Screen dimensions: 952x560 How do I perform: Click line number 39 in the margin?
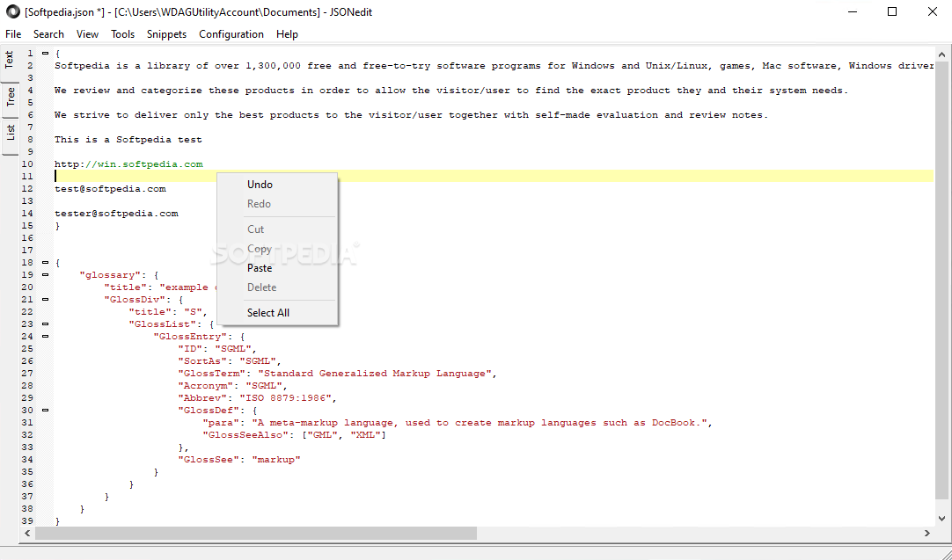coord(27,521)
